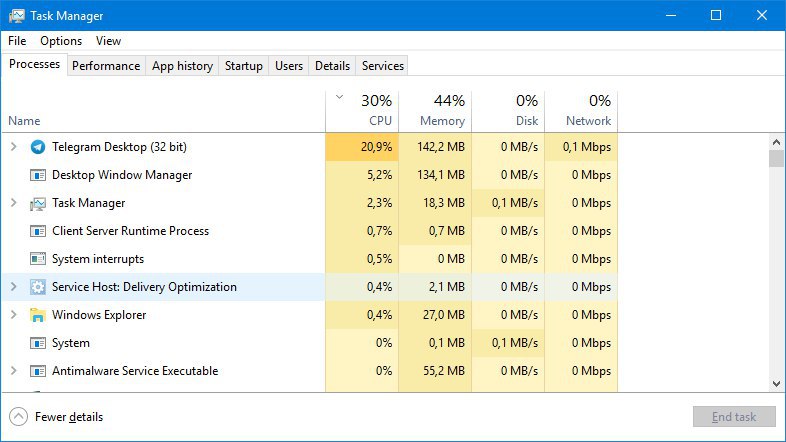Select the Client Server Runtime Process name
786x442 pixels.
pyautogui.click(x=130, y=231)
